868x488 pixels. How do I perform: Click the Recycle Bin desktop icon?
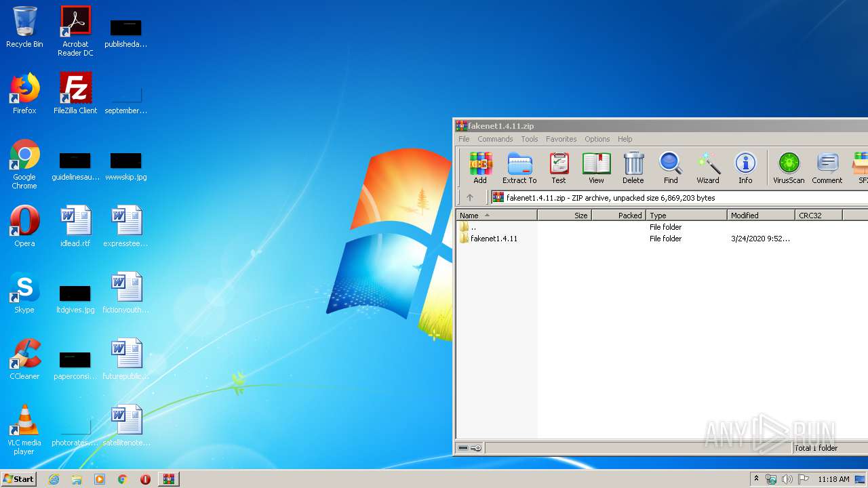coord(24,27)
